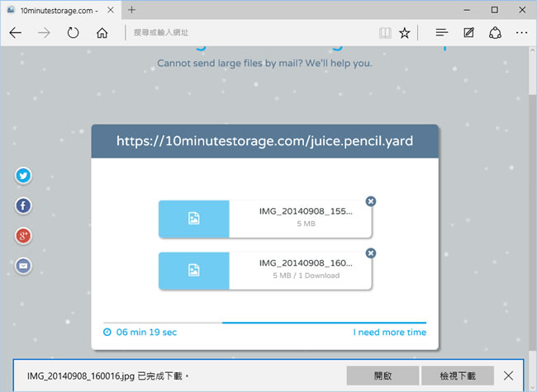Screen dimensions: 537x392
Task: Click the scrollbar up arrow
Action: (x=533, y=50)
